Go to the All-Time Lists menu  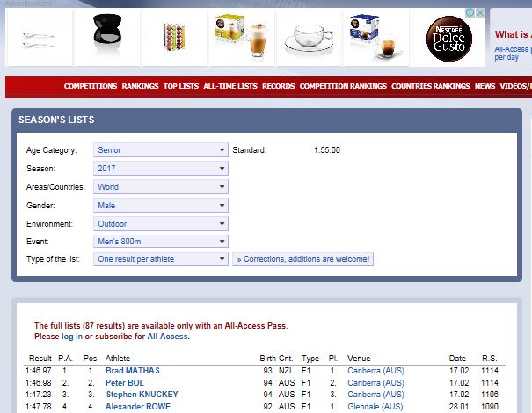point(230,87)
